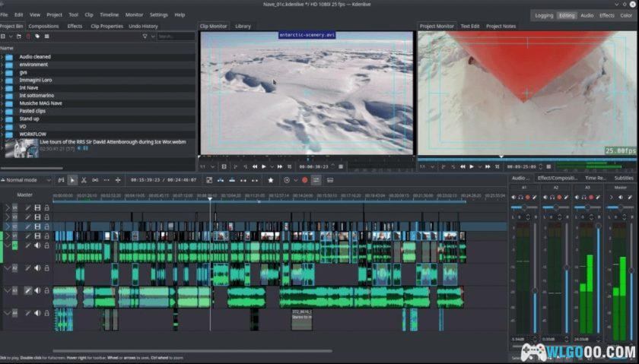The width and height of the screenshot is (639, 364).
Task: Mute audio track A2 in the timeline
Action: [x=37, y=268]
